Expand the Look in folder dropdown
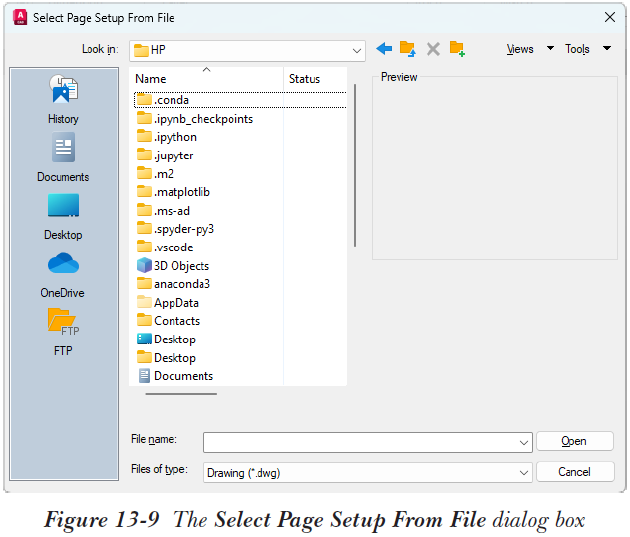Viewport: 630px width, 537px height. pyautogui.click(x=356, y=51)
